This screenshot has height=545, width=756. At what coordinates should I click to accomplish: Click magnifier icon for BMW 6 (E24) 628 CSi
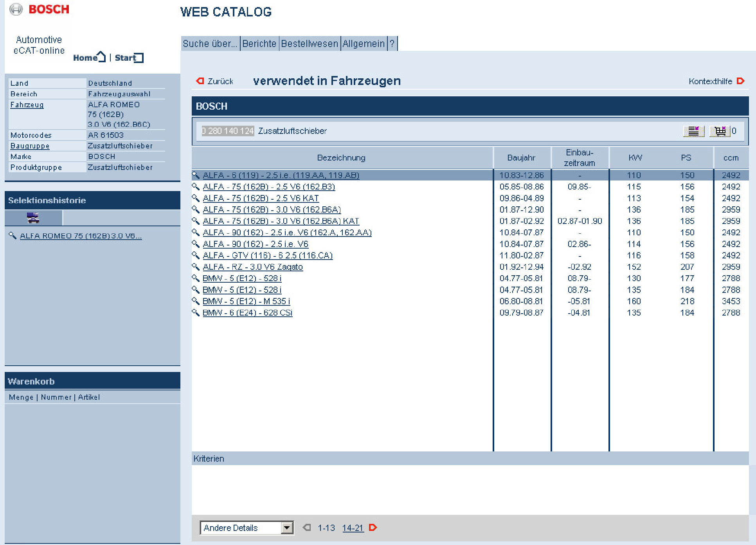point(196,312)
